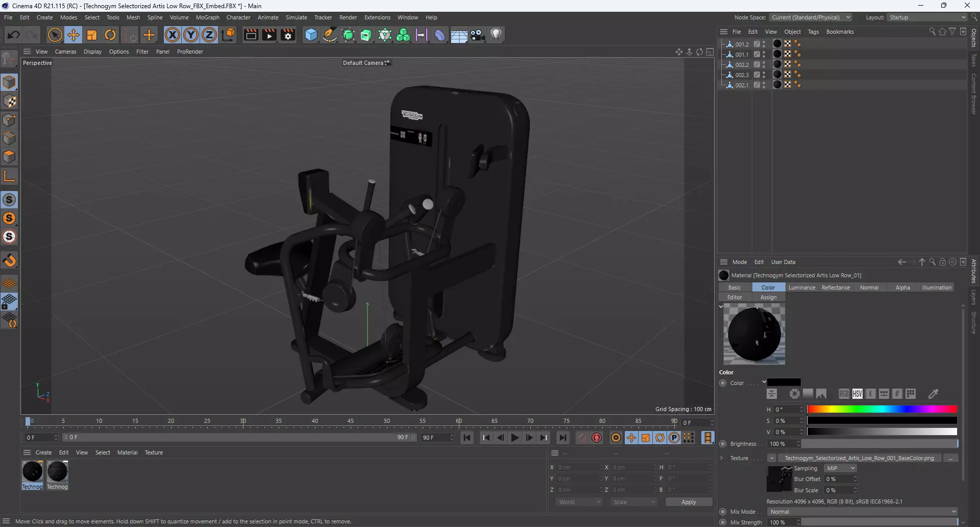
Task: Switch to Texture mode
Action: coord(10,101)
